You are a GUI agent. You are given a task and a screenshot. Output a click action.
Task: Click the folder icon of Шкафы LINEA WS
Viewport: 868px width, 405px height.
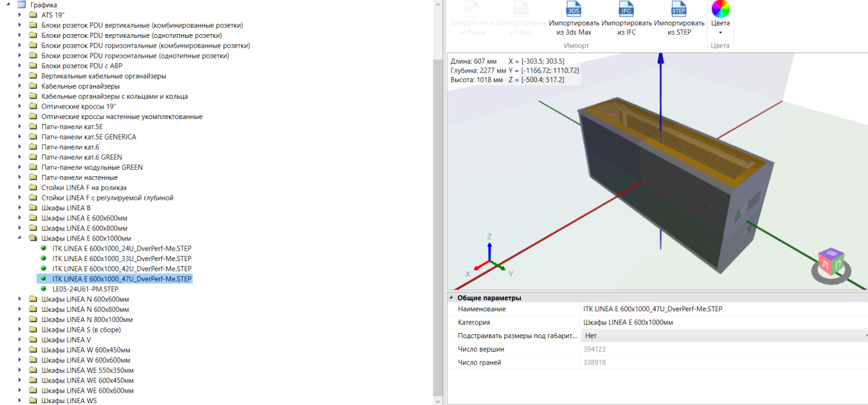(33, 401)
